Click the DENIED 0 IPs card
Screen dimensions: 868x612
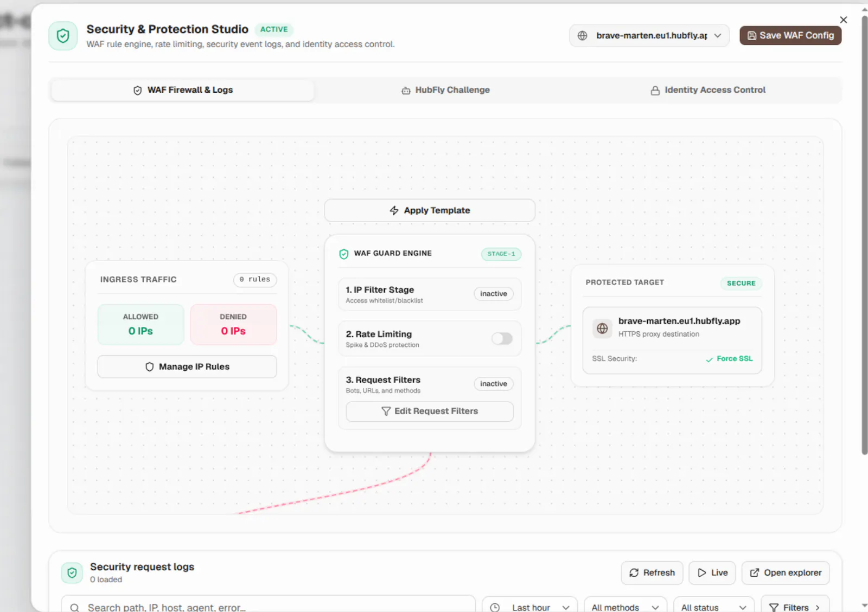pyautogui.click(x=233, y=325)
